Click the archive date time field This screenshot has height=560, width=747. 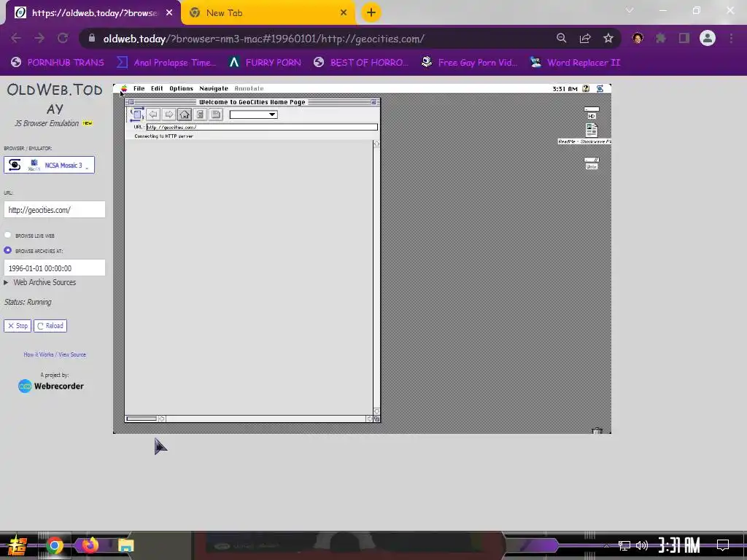point(54,268)
